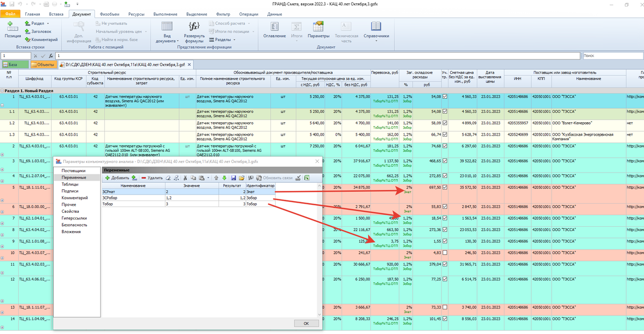Click the green plus Добавить icon in dialog
644x334 pixels.
[x=107, y=177]
